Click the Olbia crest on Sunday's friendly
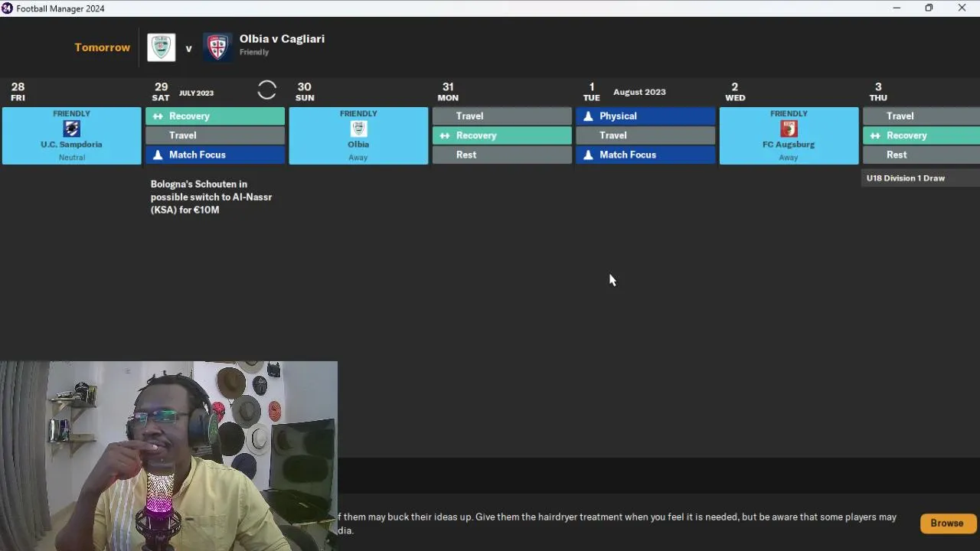Image resolution: width=980 pixels, height=551 pixels. pos(358,129)
